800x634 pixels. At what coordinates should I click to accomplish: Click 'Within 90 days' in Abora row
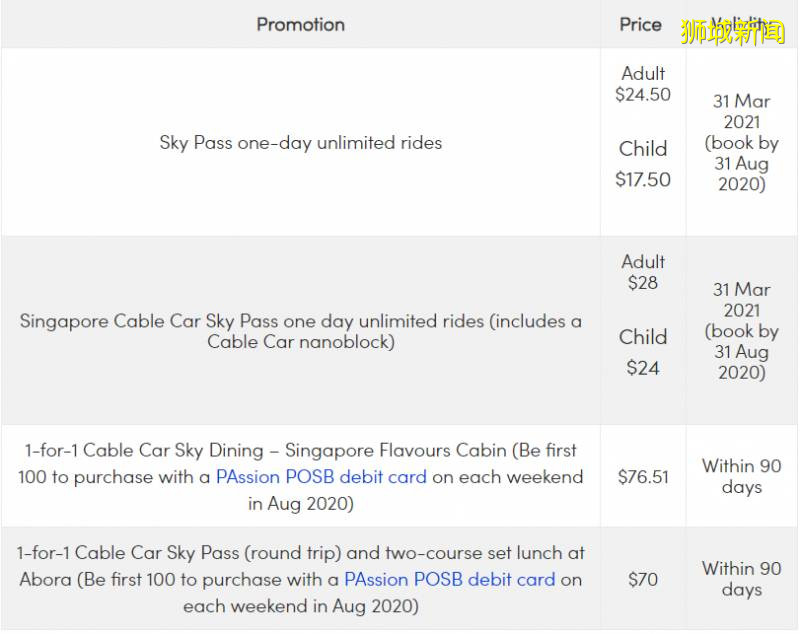(741, 579)
